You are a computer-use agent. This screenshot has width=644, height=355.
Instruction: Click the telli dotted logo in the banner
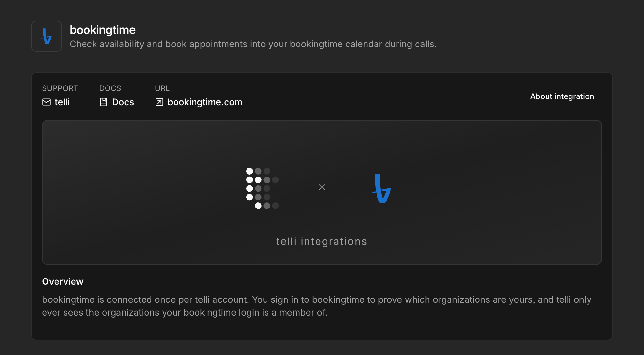[x=262, y=188]
